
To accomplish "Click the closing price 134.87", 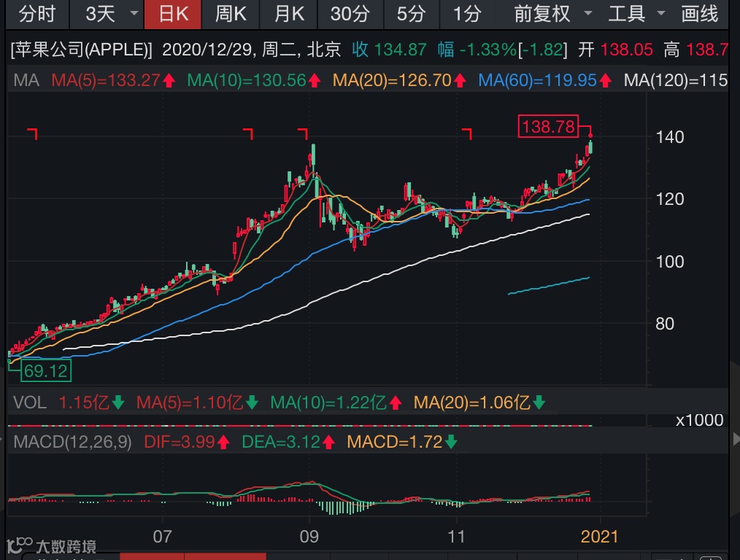I will [400, 50].
